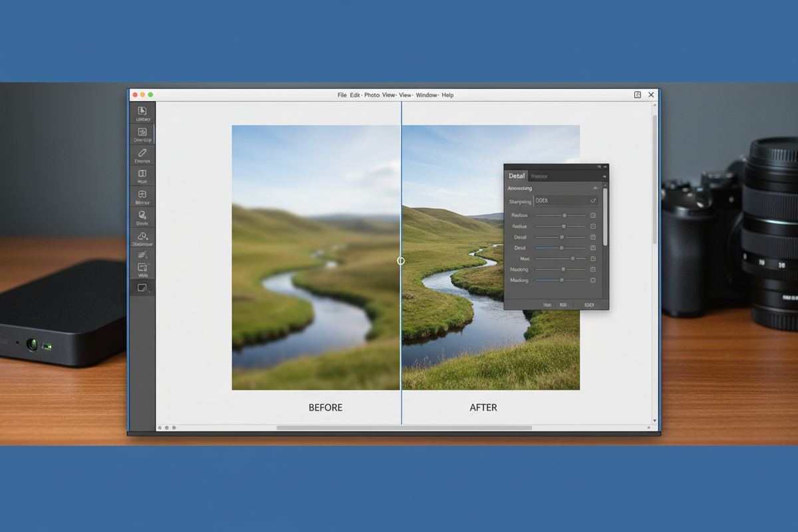Click the stacked-lines icon in the sidebar

(x=142, y=255)
